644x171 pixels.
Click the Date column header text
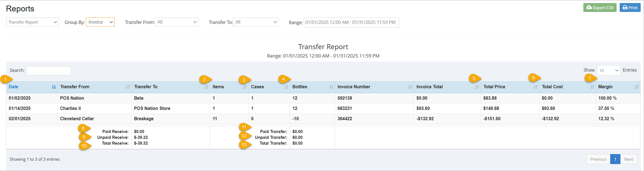(x=14, y=87)
